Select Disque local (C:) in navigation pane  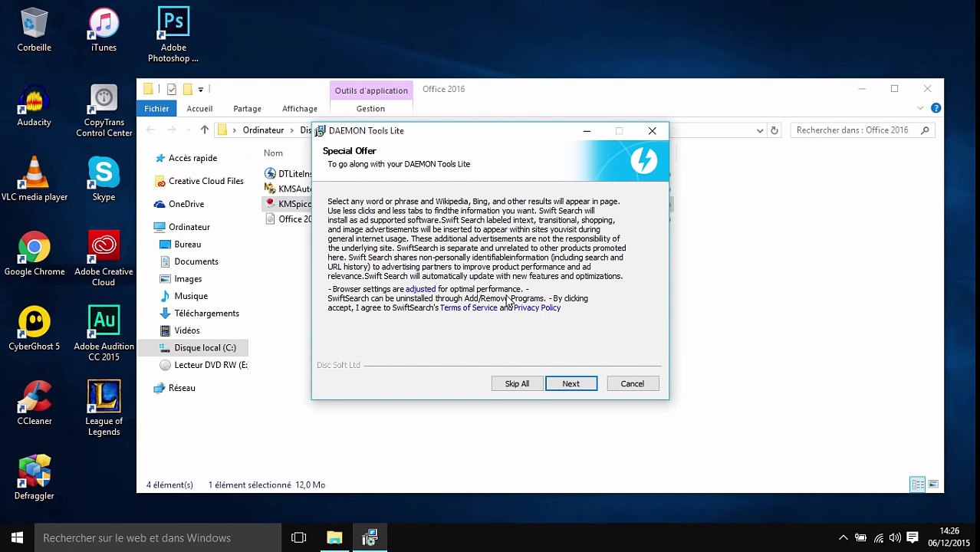pos(205,348)
